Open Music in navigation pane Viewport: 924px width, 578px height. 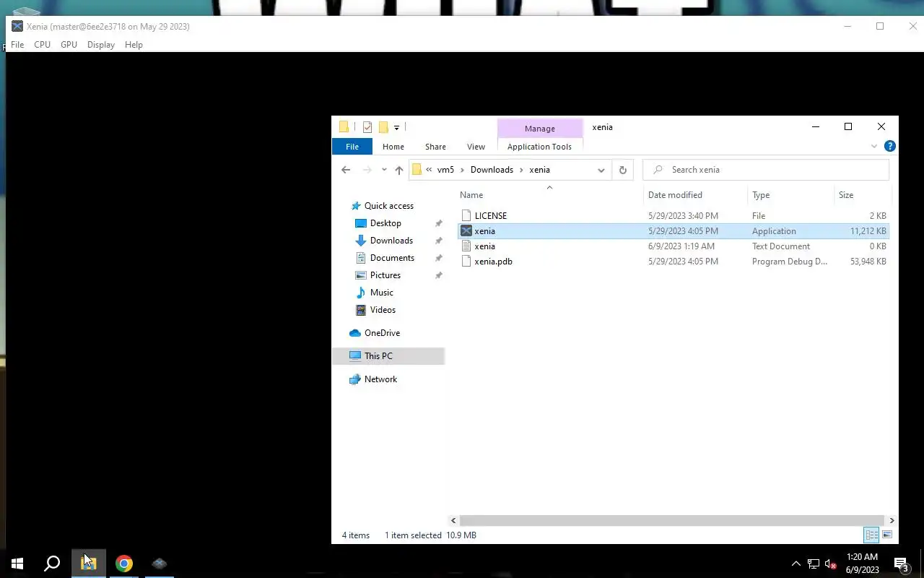click(x=381, y=293)
